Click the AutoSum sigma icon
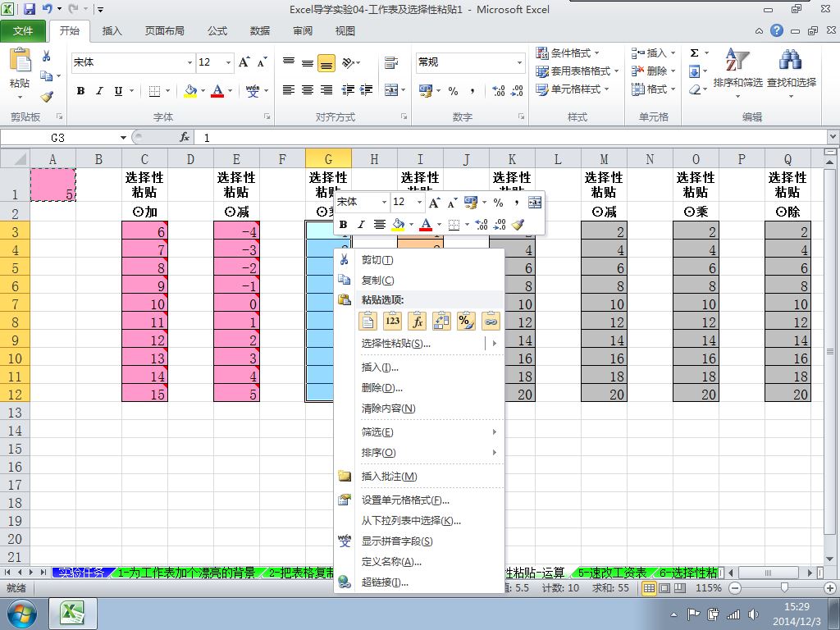Viewport: 840px width, 630px height. pyautogui.click(x=694, y=52)
